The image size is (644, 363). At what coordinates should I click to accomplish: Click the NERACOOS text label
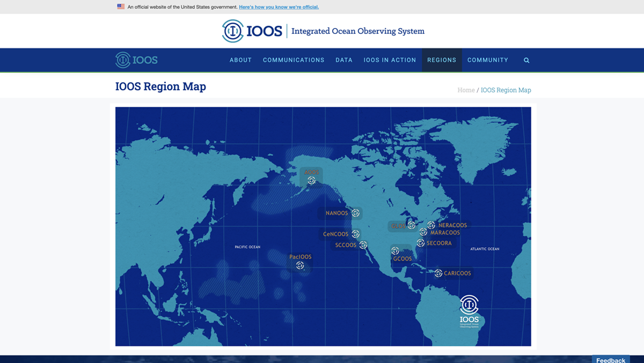[452, 226]
